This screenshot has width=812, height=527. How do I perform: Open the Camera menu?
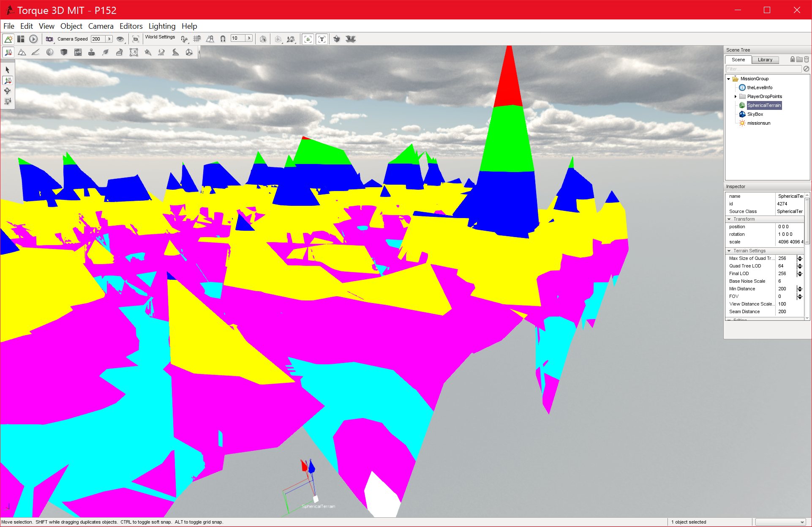pos(101,26)
